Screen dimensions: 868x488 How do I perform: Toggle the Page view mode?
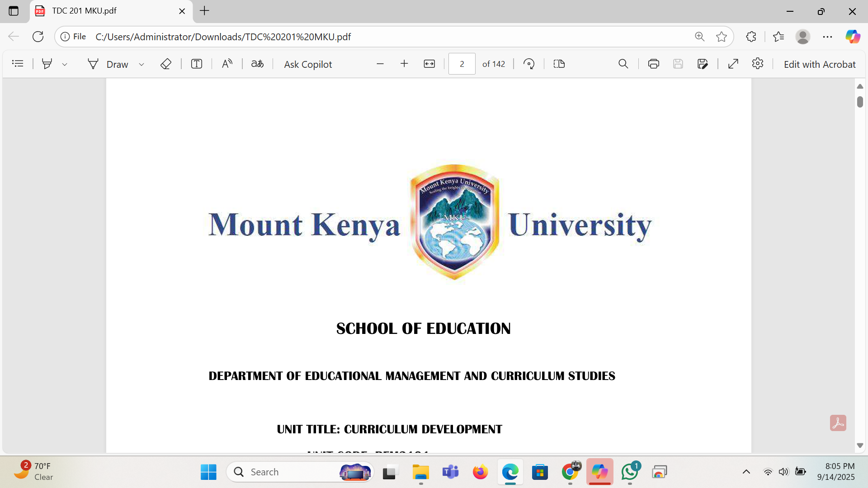point(559,64)
